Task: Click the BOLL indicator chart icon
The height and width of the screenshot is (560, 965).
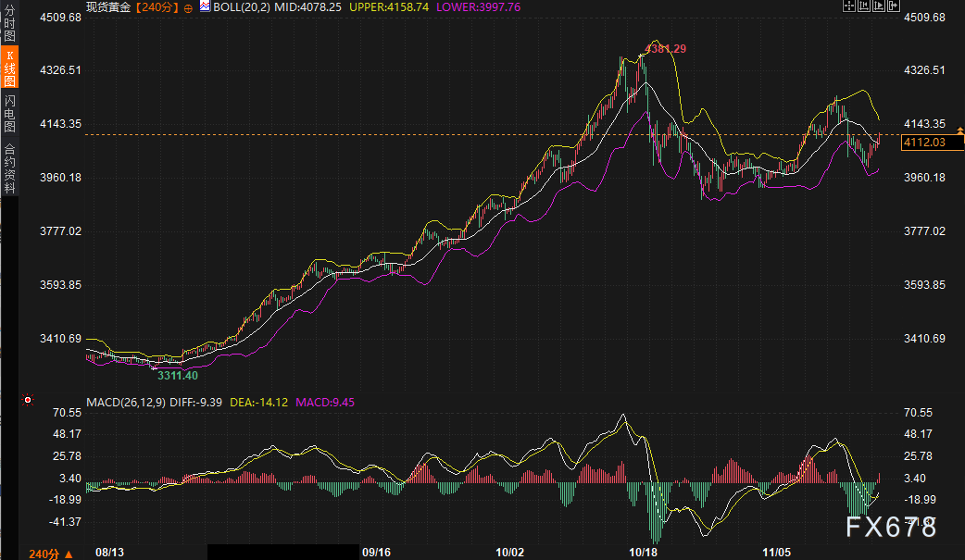Action: click(205, 6)
